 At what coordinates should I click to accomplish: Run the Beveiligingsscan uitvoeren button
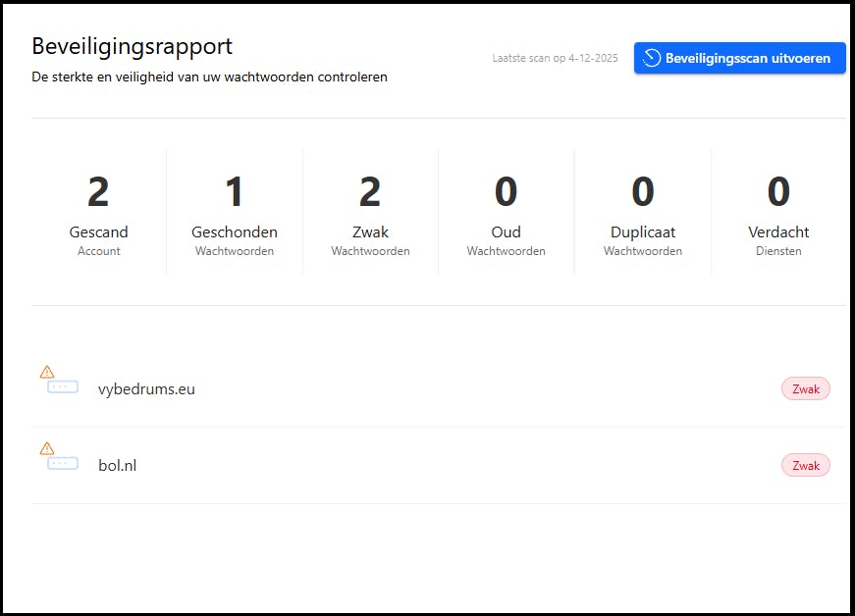739,58
